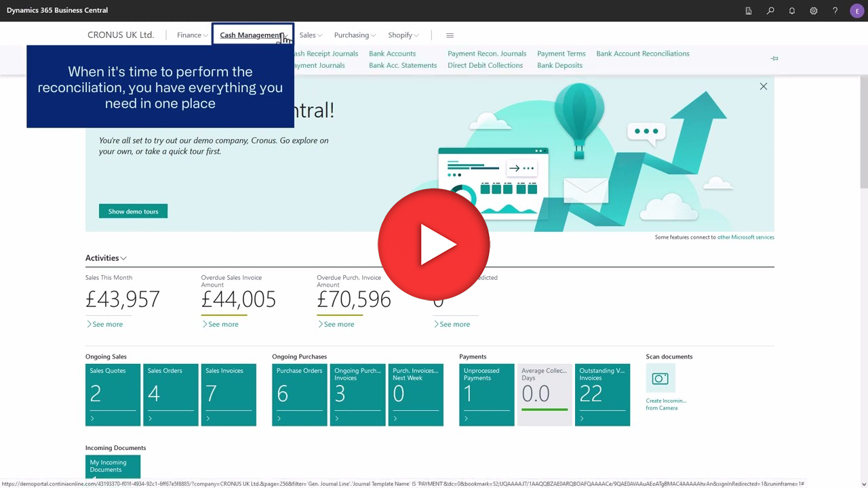The height and width of the screenshot is (488, 868).
Task: Open the Purchase Orders tile
Action: (x=300, y=395)
